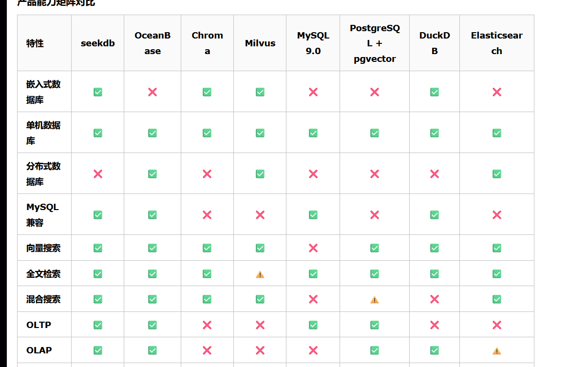
Task: Click the Milvus full-text search warning icon
Action: [260, 274]
